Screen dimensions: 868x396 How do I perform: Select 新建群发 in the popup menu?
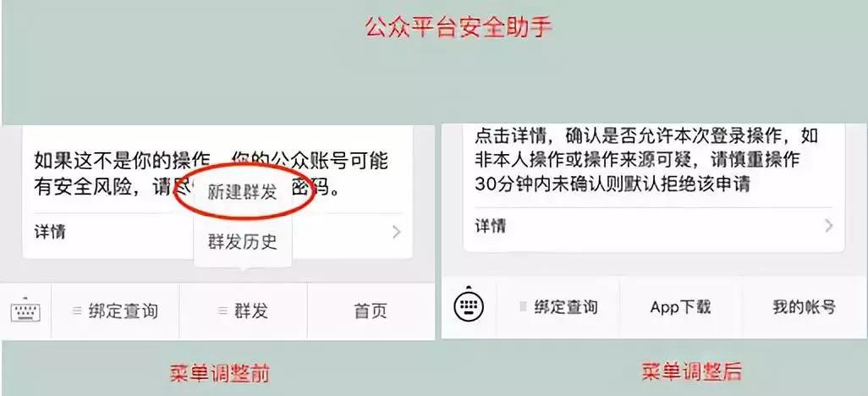[x=243, y=192]
